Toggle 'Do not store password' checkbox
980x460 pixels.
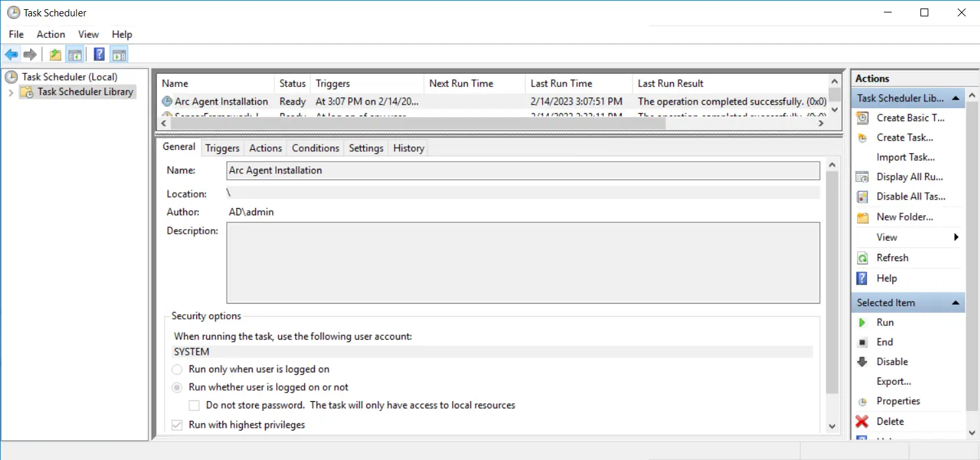pyautogui.click(x=194, y=406)
